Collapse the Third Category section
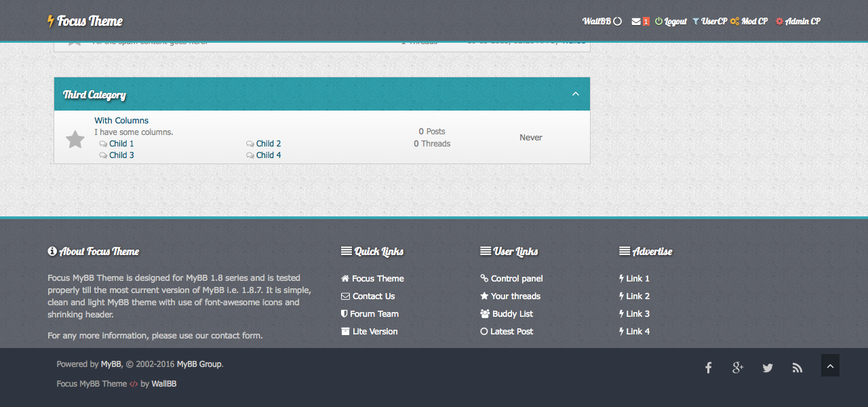The height and width of the screenshot is (407, 868). pos(575,94)
